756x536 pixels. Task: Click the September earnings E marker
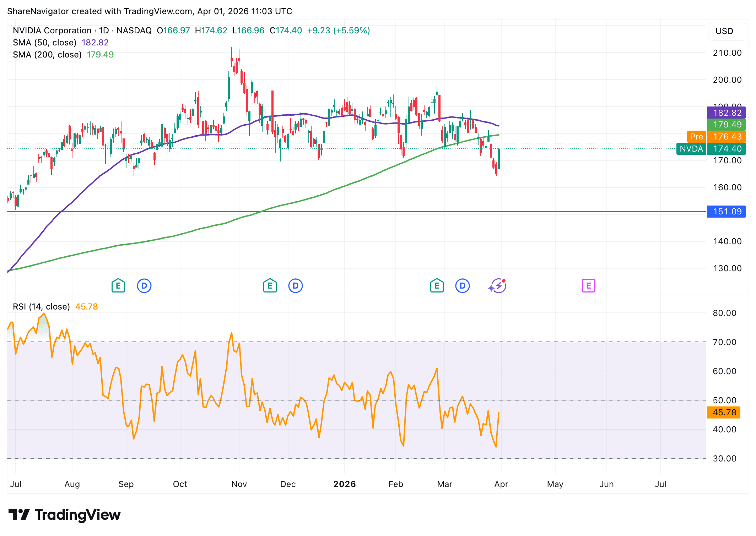118,286
